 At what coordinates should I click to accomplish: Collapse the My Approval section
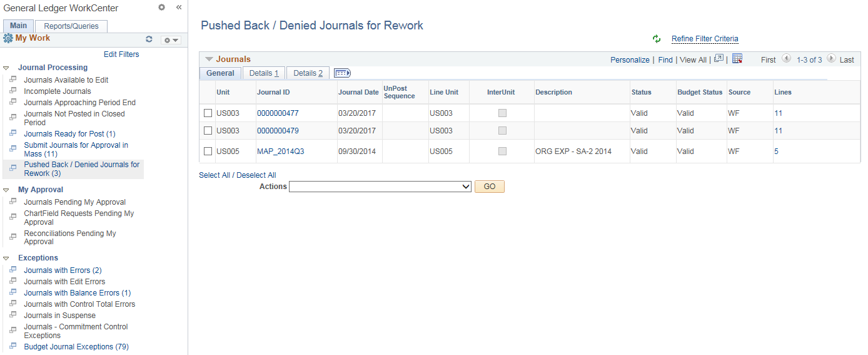[6, 190]
